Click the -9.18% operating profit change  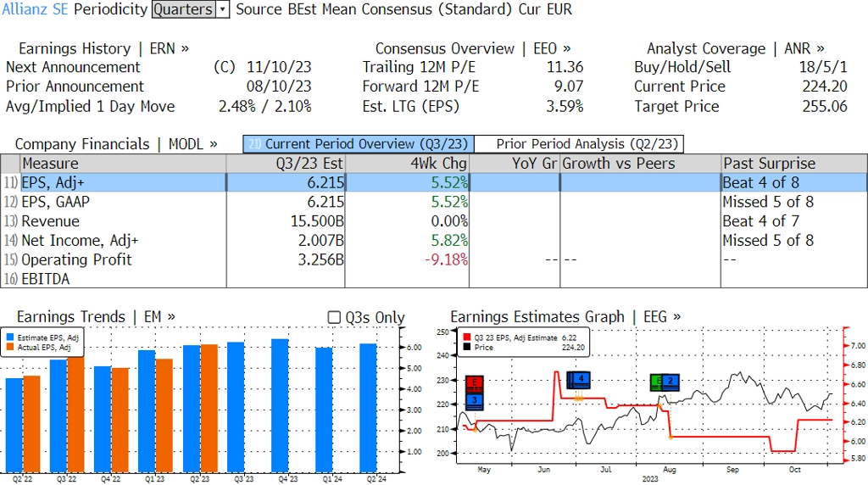[446, 259]
